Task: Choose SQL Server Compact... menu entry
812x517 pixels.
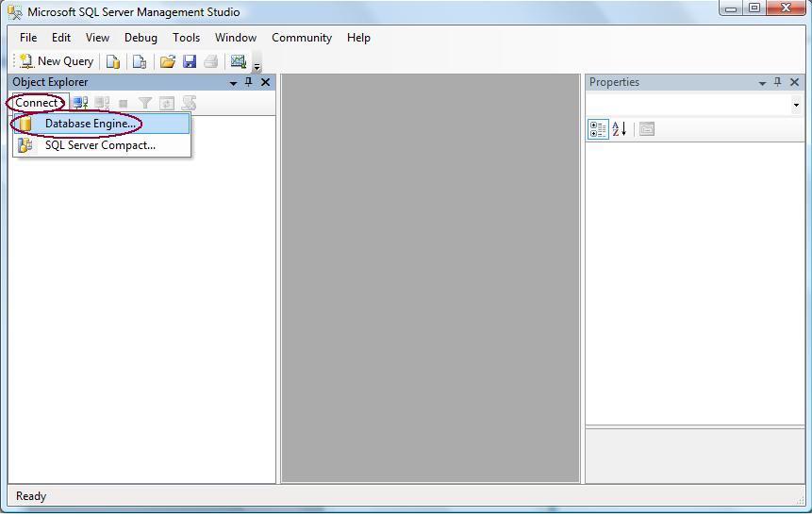Action: tap(102, 145)
